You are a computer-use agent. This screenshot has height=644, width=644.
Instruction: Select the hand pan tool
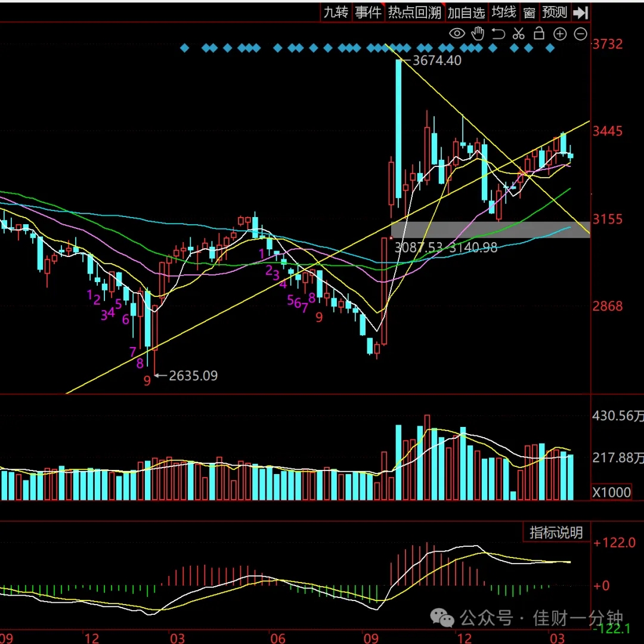[x=478, y=33]
